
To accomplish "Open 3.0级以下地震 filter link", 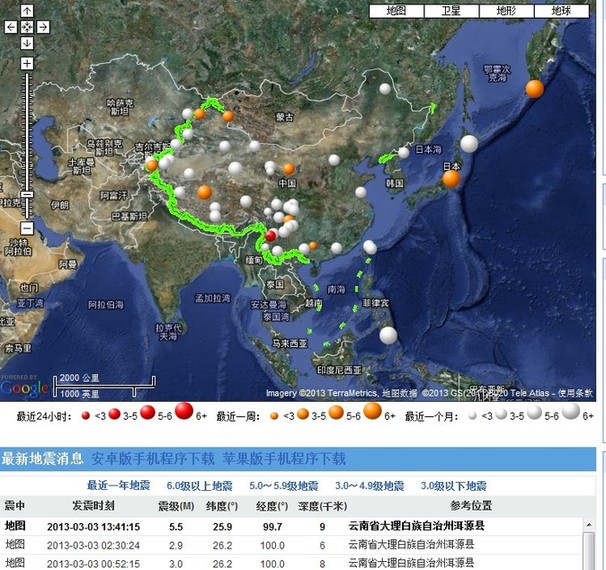I will [x=454, y=486].
